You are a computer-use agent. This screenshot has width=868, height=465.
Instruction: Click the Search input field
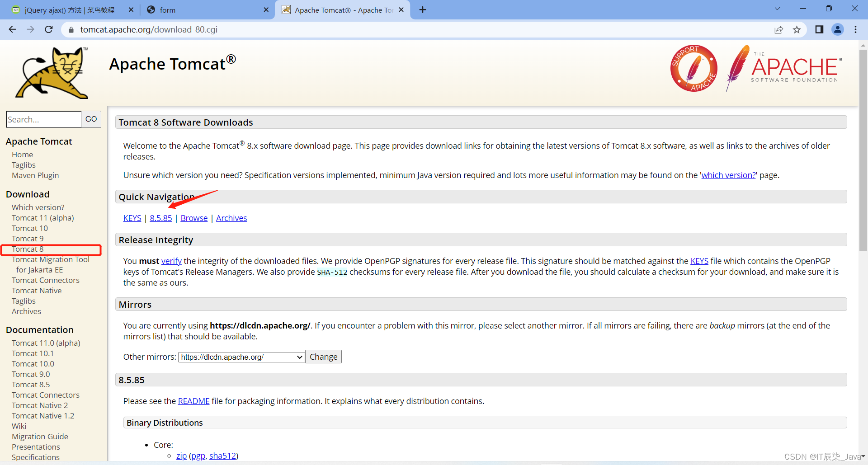[43, 119]
